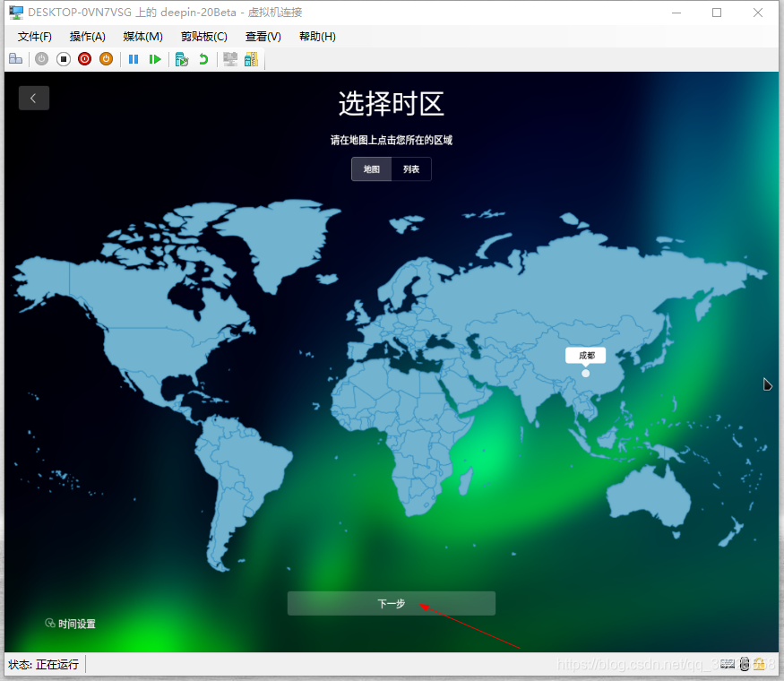The image size is (784, 681).
Task: Click the mouse status icon in the status bar
Action: (x=745, y=664)
